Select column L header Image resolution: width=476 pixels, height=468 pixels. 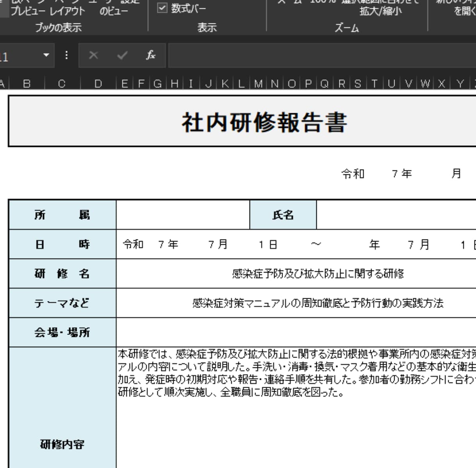[x=242, y=83]
